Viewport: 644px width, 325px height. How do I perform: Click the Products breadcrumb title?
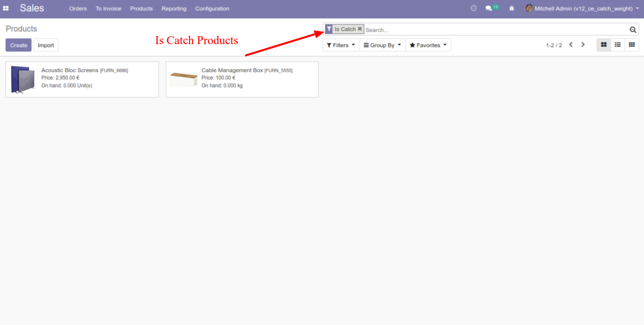[22, 29]
